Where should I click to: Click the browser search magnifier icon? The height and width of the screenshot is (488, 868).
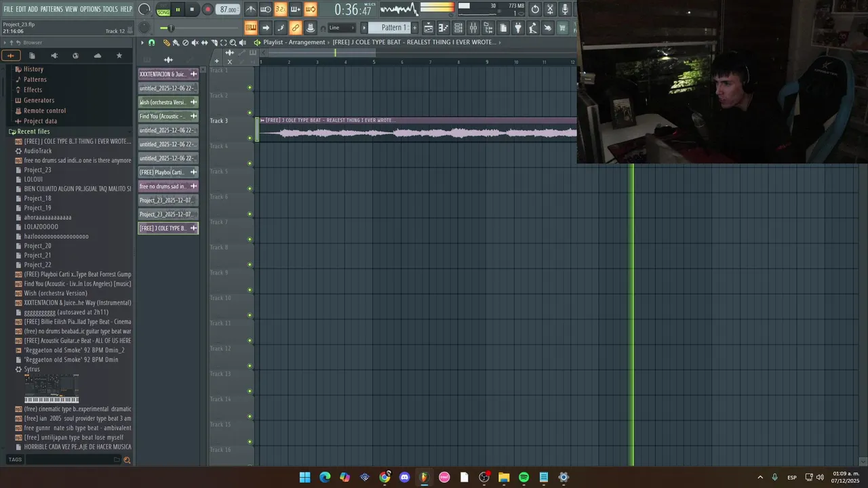(127, 460)
